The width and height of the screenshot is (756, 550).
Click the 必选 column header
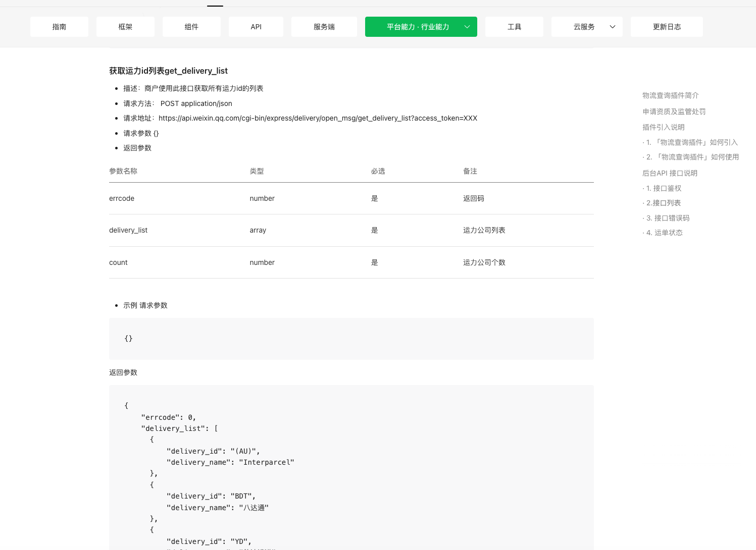pos(378,171)
